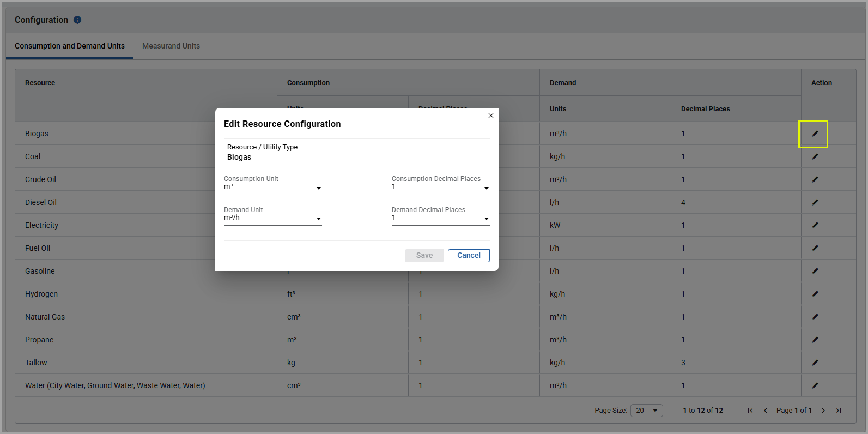Edit the Diesel Oil row

click(815, 202)
